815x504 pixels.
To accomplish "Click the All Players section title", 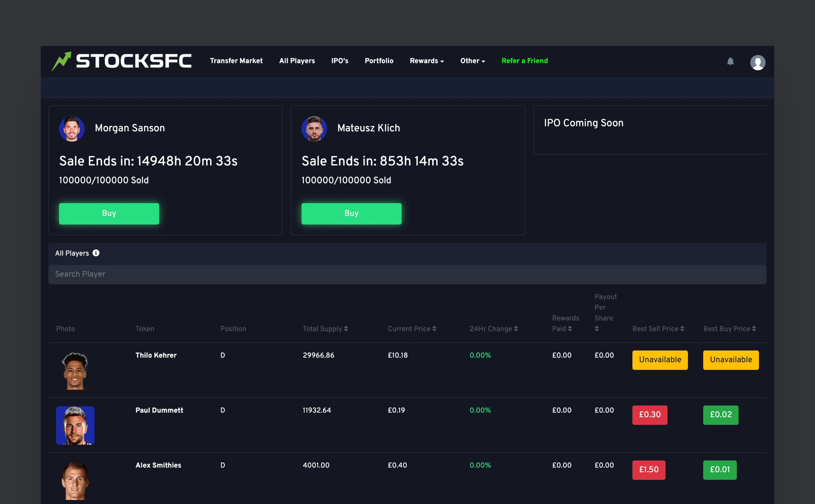I will click(72, 253).
